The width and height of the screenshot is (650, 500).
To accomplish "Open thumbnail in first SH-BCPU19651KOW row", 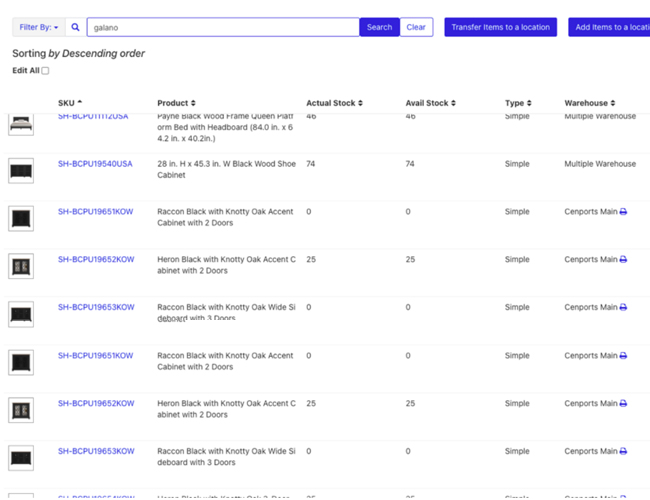I will coord(21,218).
